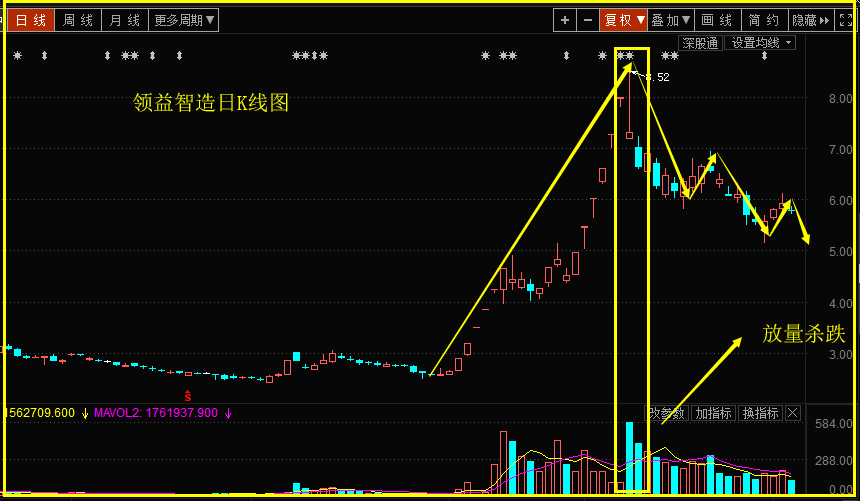Zoom out the chart with minus button
Viewport: 860px width, 501px height.
point(587,20)
